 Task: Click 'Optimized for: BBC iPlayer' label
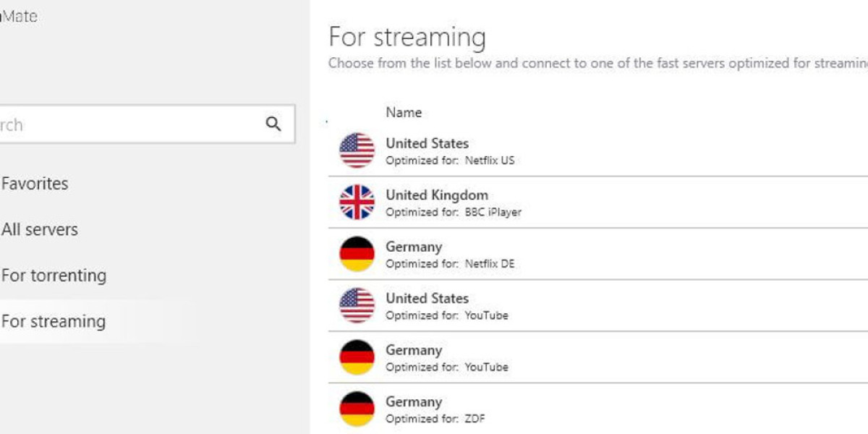pos(453,212)
